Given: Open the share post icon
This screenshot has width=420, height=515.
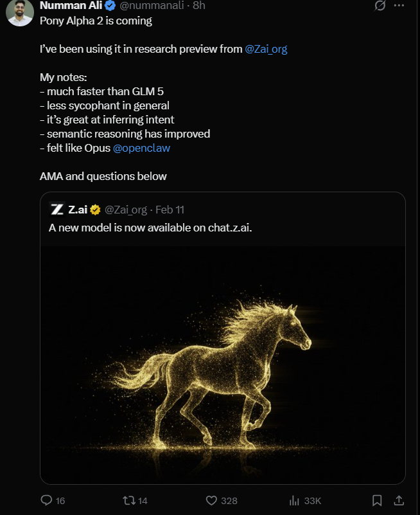Looking at the screenshot, I should pyautogui.click(x=399, y=500).
